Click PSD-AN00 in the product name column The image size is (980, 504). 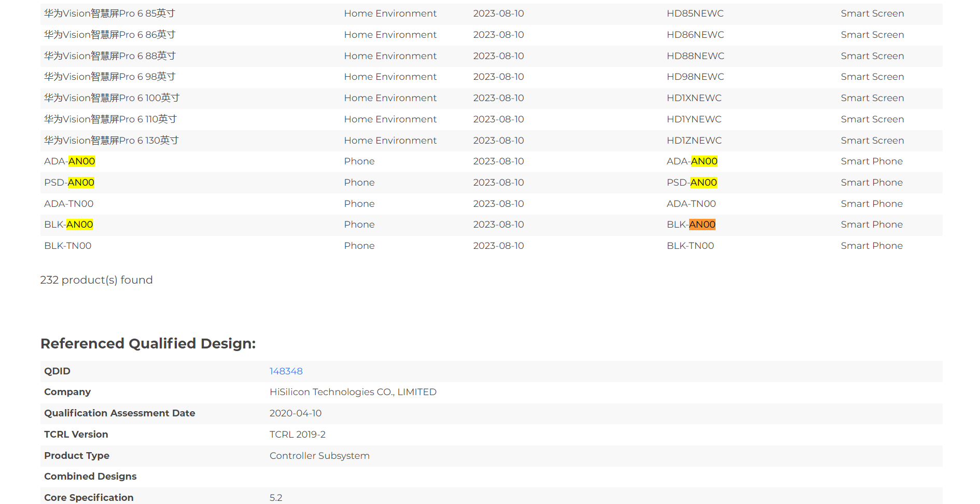click(69, 183)
